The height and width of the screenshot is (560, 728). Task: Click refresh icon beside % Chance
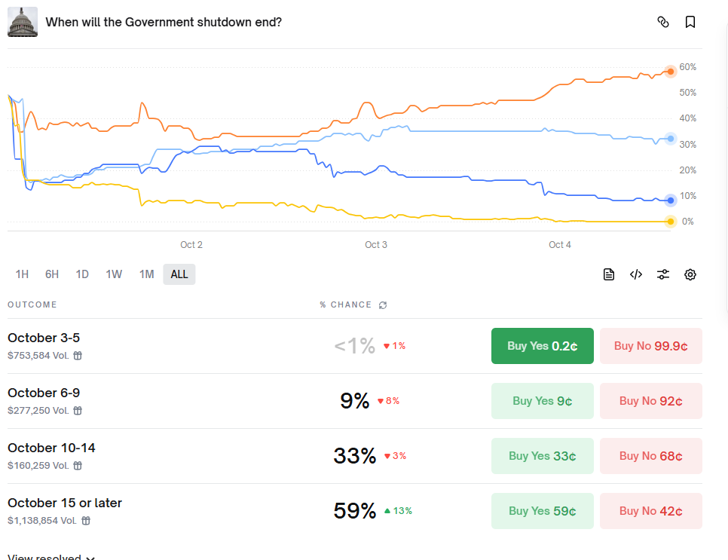(x=383, y=305)
